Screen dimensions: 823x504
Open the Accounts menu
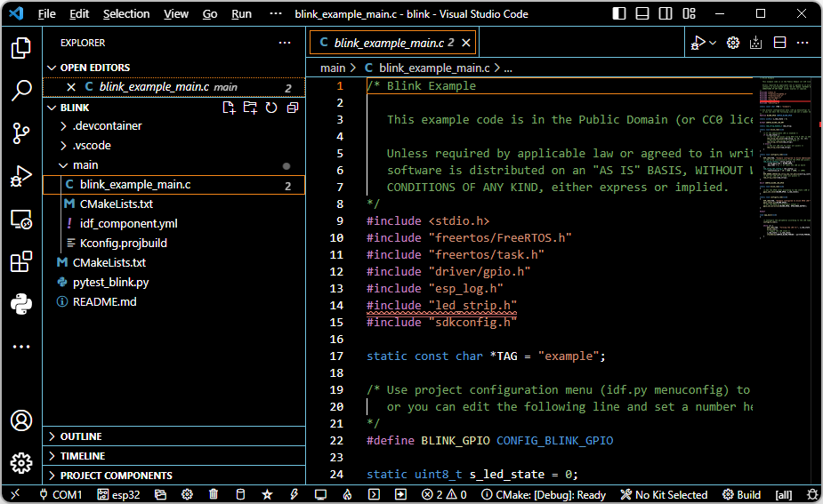click(21, 420)
